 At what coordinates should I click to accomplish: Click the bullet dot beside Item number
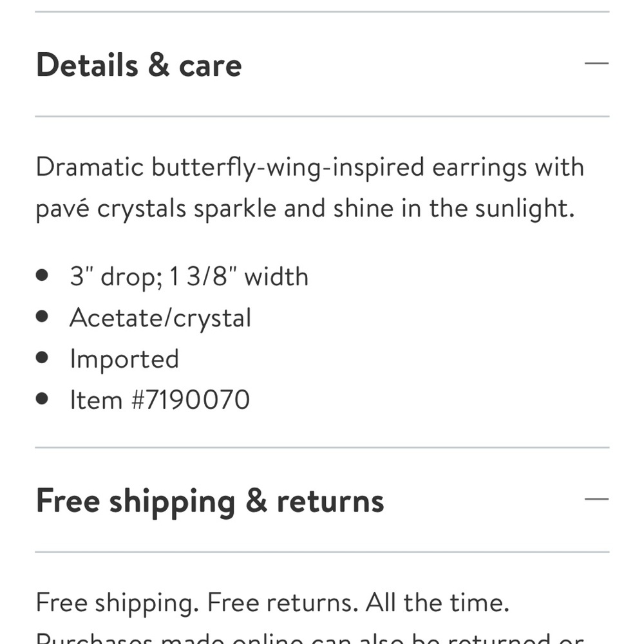(x=42, y=399)
